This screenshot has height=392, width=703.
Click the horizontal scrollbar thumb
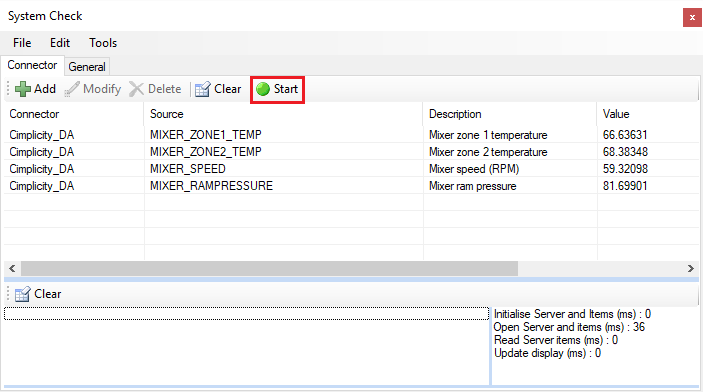pos(269,269)
